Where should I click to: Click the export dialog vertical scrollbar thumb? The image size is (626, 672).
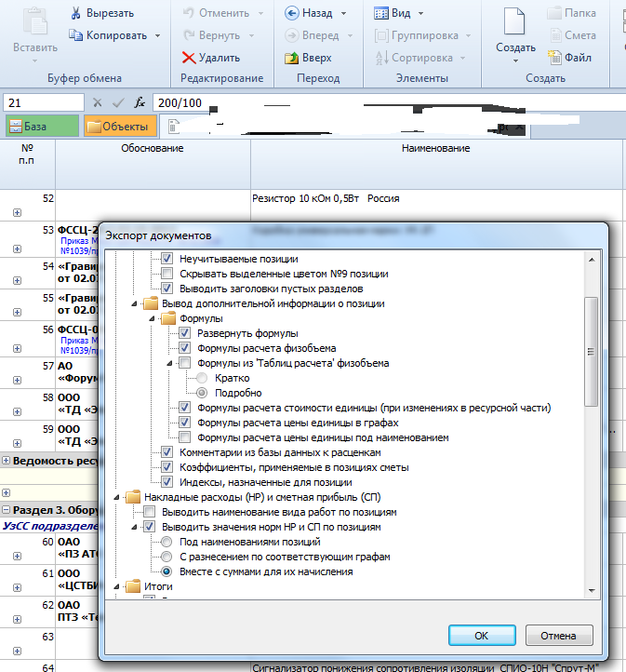point(592,352)
